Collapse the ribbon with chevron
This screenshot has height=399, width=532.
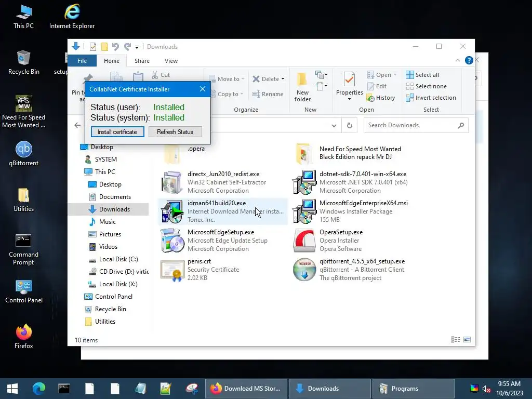pyautogui.click(x=457, y=60)
